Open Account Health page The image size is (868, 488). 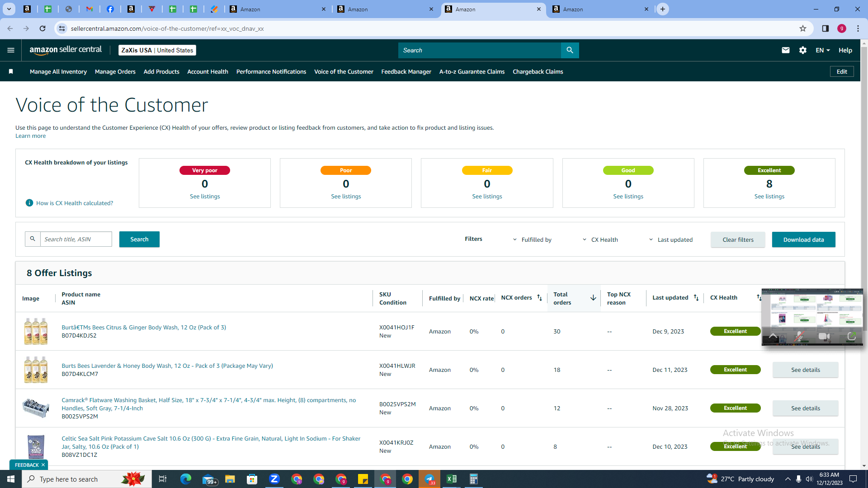pos(208,71)
